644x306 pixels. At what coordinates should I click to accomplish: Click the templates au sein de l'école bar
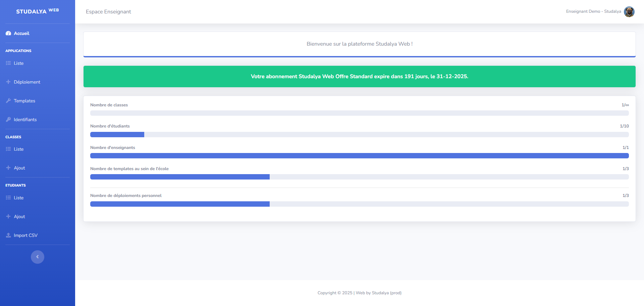(360, 177)
